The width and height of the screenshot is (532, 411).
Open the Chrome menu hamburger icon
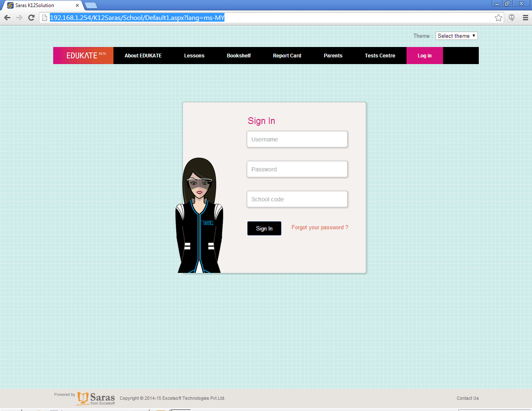[x=525, y=17]
